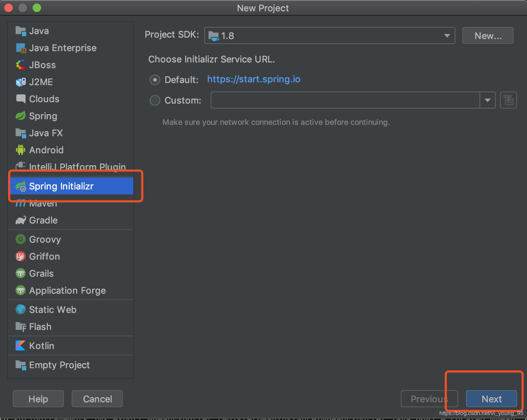Viewport: 527px width, 420px height.
Task: Click the Previous button
Action: coord(429,399)
